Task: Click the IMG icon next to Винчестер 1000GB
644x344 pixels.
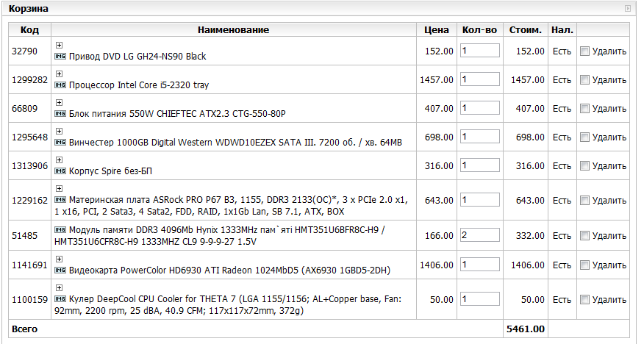Action: [61, 143]
